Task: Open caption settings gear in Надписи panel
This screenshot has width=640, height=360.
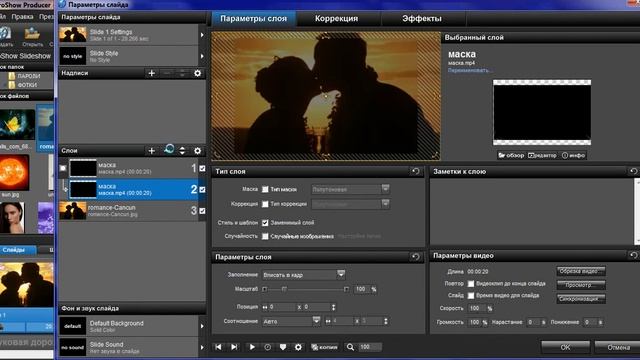Action: pos(198,73)
